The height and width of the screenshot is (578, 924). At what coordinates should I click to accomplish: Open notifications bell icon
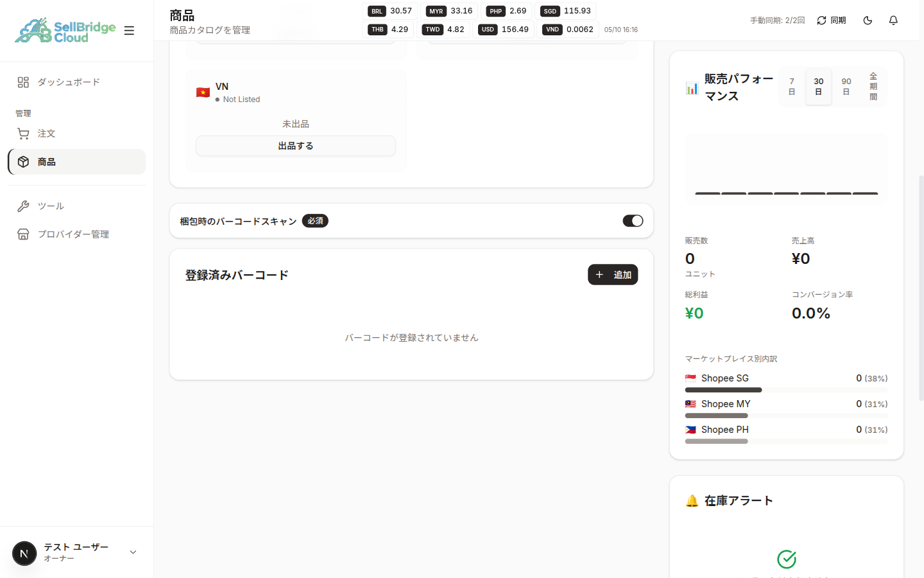[893, 21]
